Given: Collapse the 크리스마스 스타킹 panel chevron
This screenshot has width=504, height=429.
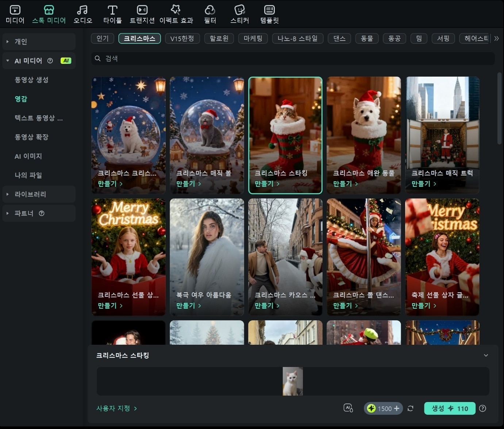Looking at the screenshot, I should [486, 355].
